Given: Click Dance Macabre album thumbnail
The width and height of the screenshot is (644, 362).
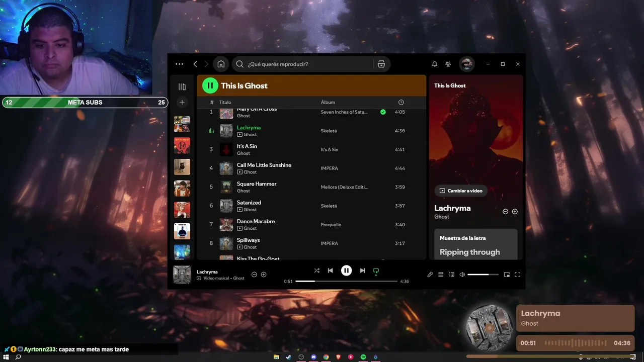Looking at the screenshot, I should pos(226,225).
